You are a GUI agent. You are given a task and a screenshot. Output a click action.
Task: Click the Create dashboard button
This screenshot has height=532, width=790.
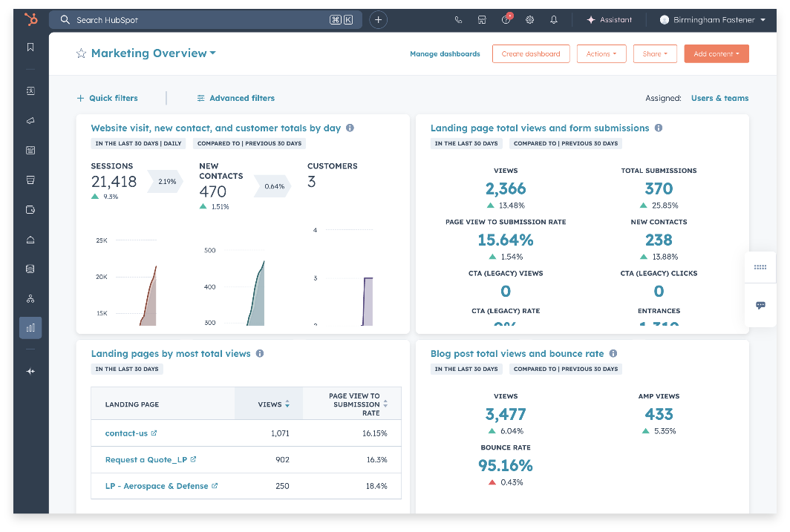tap(531, 53)
